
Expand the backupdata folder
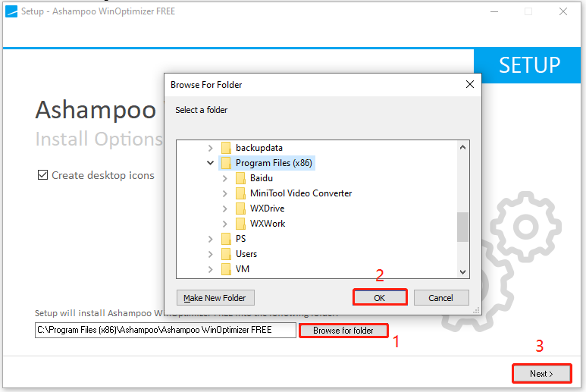[x=211, y=148]
